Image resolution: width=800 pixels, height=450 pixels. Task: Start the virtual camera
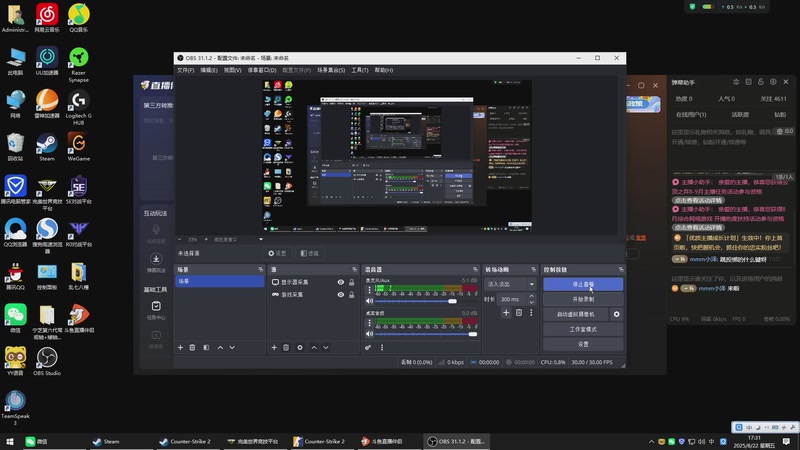576,314
